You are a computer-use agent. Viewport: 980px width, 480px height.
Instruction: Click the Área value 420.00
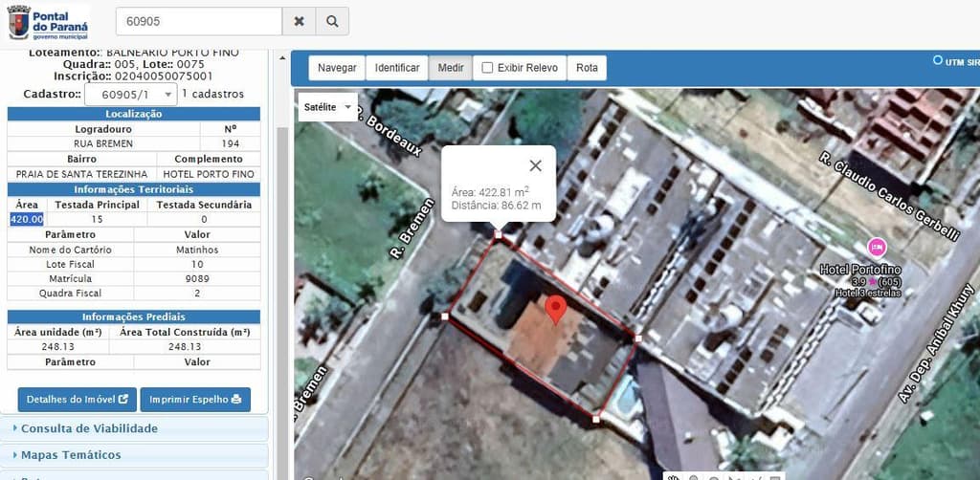pyautogui.click(x=27, y=220)
